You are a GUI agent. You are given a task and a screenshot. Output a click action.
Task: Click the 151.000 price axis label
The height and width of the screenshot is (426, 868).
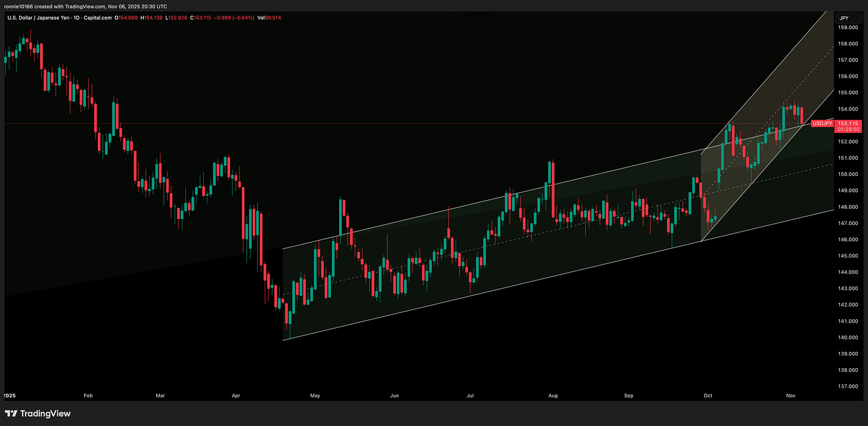(848, 158)
